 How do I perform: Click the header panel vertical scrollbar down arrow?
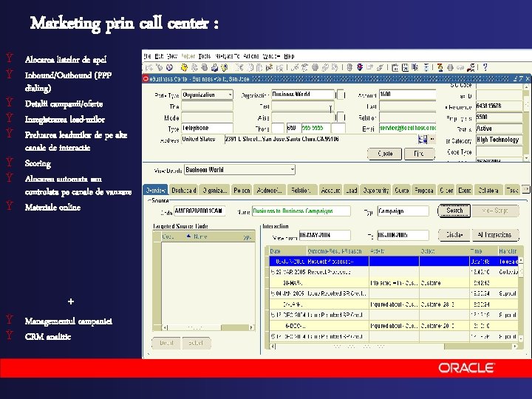click(x=526, y=158)
